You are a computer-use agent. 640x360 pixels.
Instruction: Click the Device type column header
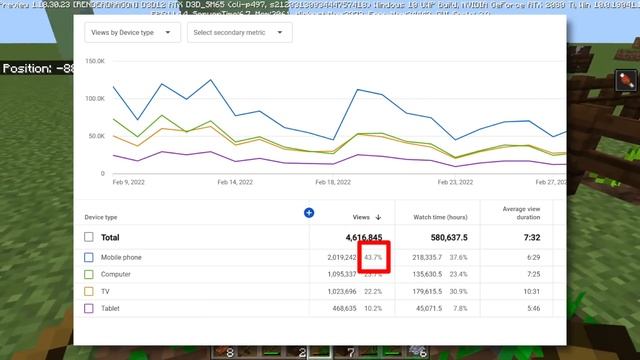[x=101, y=217]
